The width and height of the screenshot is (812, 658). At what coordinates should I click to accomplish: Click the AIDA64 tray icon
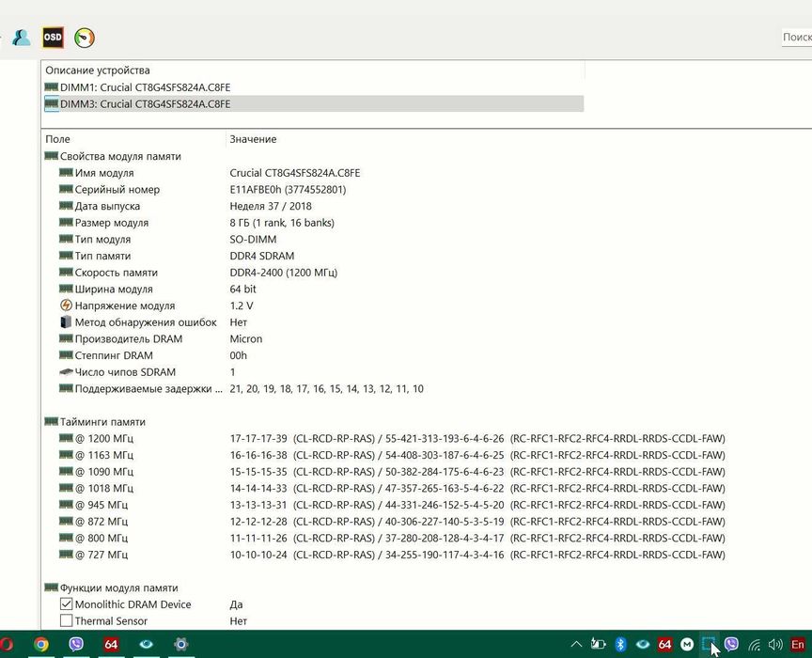tap(664, 644)
